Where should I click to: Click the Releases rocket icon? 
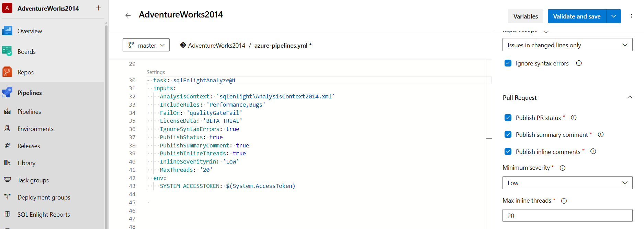7,146
